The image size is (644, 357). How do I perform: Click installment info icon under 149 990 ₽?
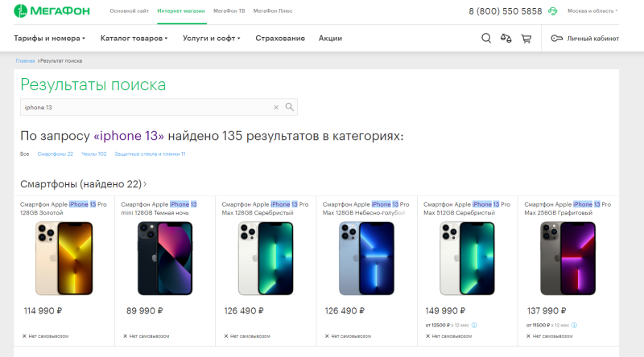click(474, 325)
